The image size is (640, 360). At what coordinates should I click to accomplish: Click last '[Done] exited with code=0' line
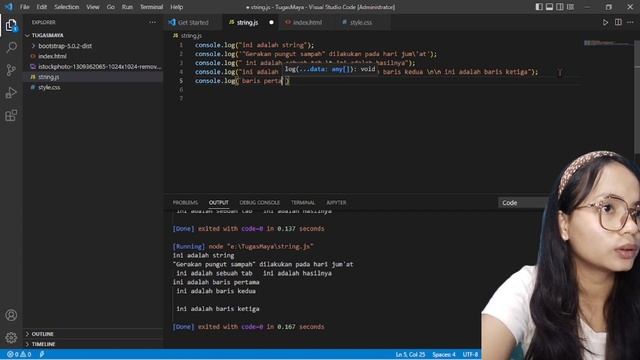248,327
